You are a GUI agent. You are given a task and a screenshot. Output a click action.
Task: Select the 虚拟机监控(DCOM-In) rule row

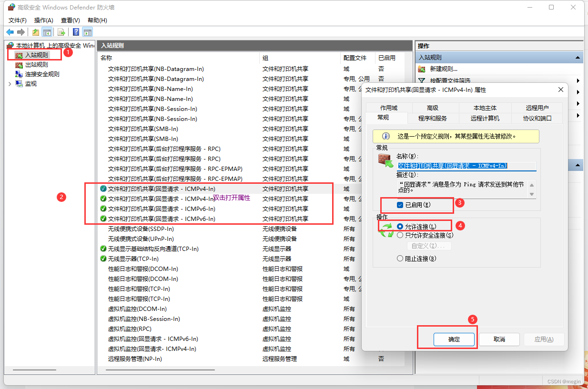[251, 309]
